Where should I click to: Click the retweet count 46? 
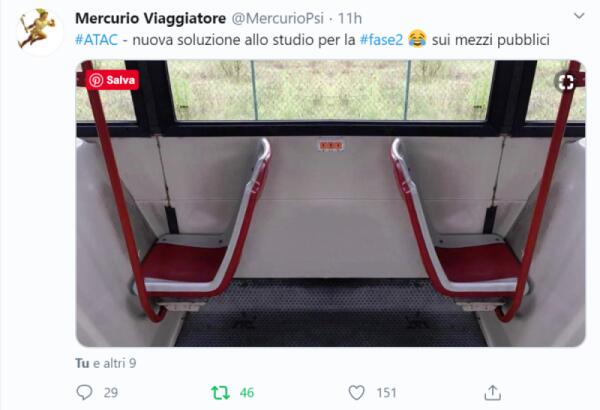pos(247,393)
